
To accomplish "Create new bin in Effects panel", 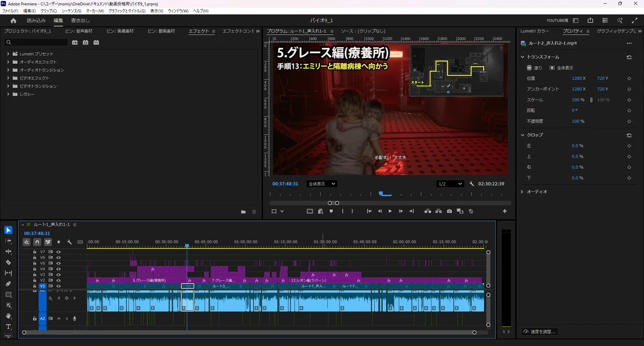I will pos(243,212).
